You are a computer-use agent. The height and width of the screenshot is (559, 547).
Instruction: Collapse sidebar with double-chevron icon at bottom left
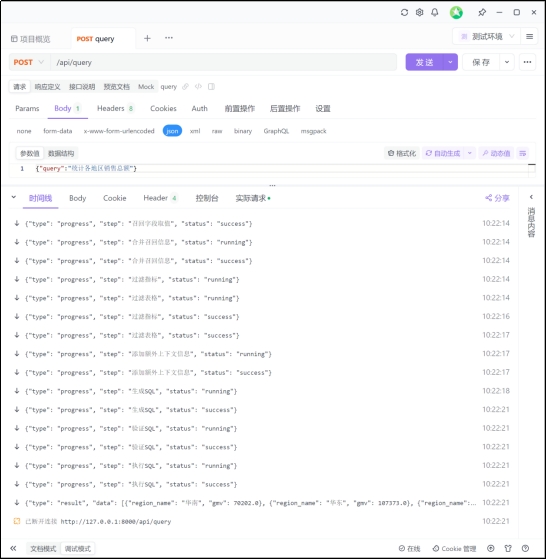pyautogui.click(x=13, y=548)
